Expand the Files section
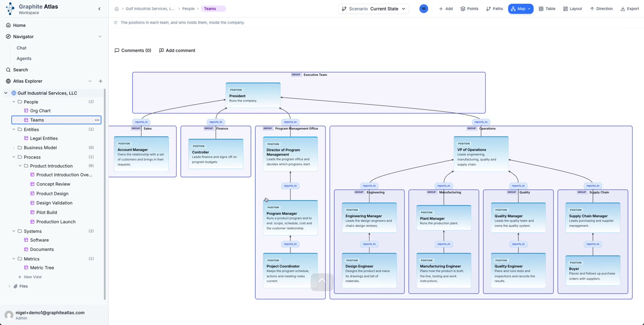The height and width of the screenshot is (325, 644). 9,286
